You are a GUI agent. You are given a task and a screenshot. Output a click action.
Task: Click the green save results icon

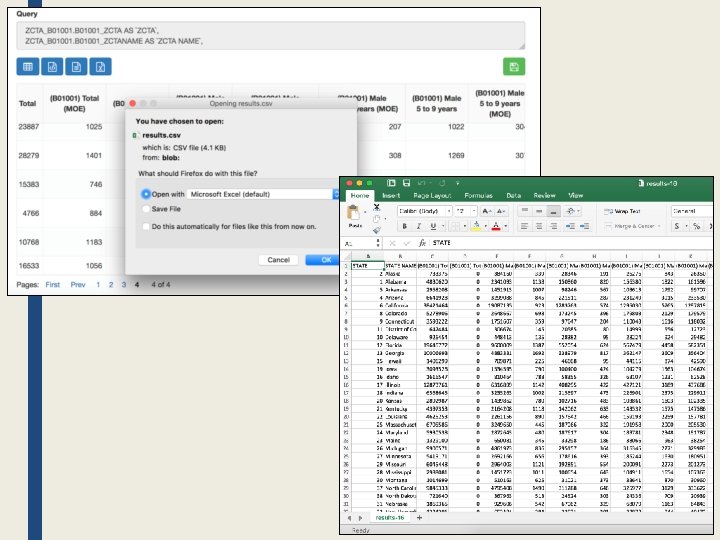point(513,67)
